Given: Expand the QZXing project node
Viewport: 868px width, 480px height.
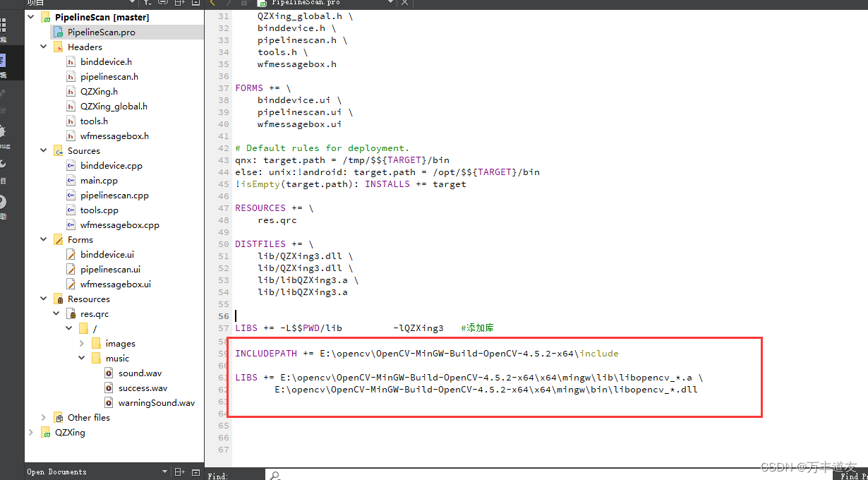Looking at the screenshot, I should [31, 432].
